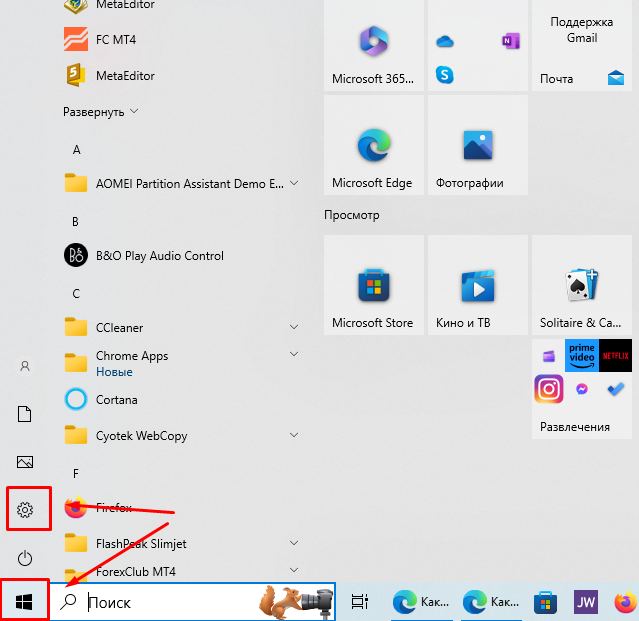Screen dimensions: 639x621
Task: Expand the FlashPeak Slimjet folder chevron
Action: 294,543
